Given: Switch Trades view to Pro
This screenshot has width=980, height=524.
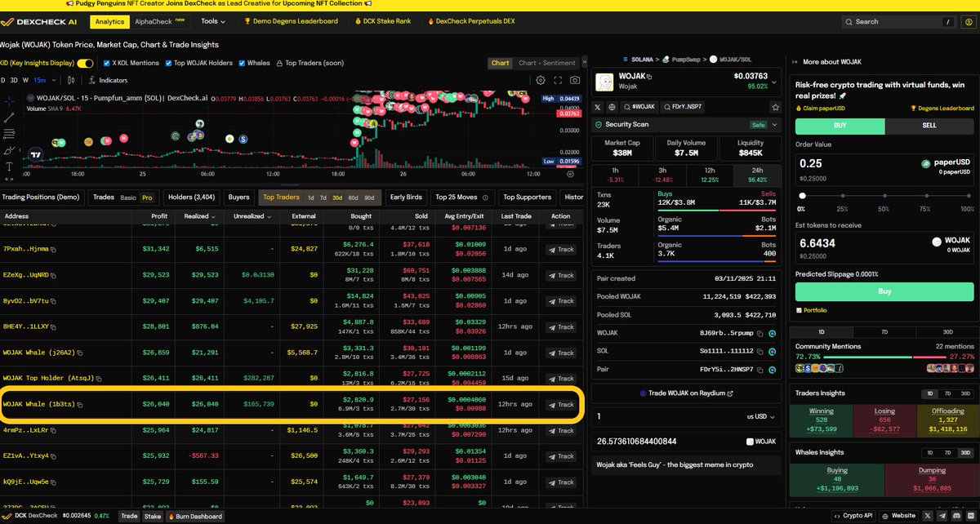Looking at the screenshot, I should tap(147, 197).
